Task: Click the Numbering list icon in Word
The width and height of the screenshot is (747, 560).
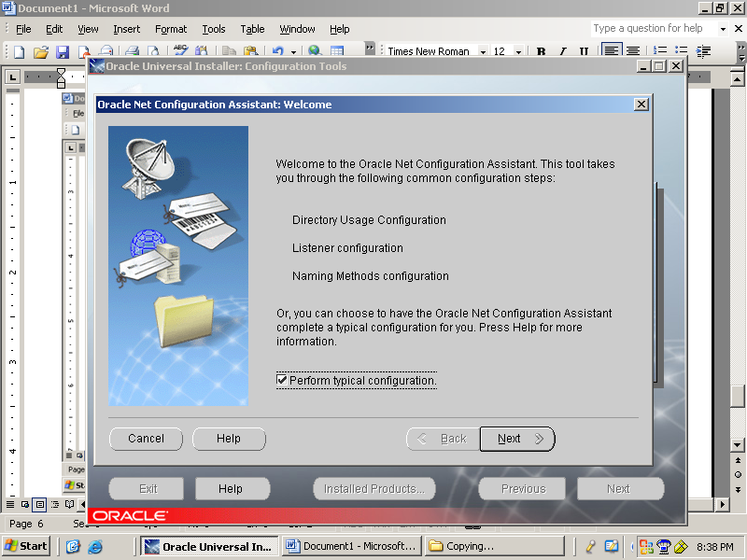Action: click(659, 51)
